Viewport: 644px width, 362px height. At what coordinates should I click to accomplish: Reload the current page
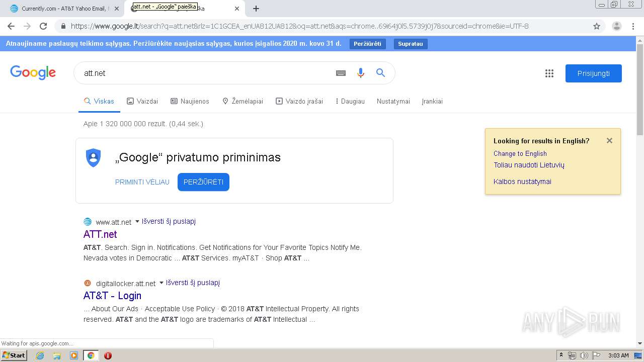[x=43, y=26]
